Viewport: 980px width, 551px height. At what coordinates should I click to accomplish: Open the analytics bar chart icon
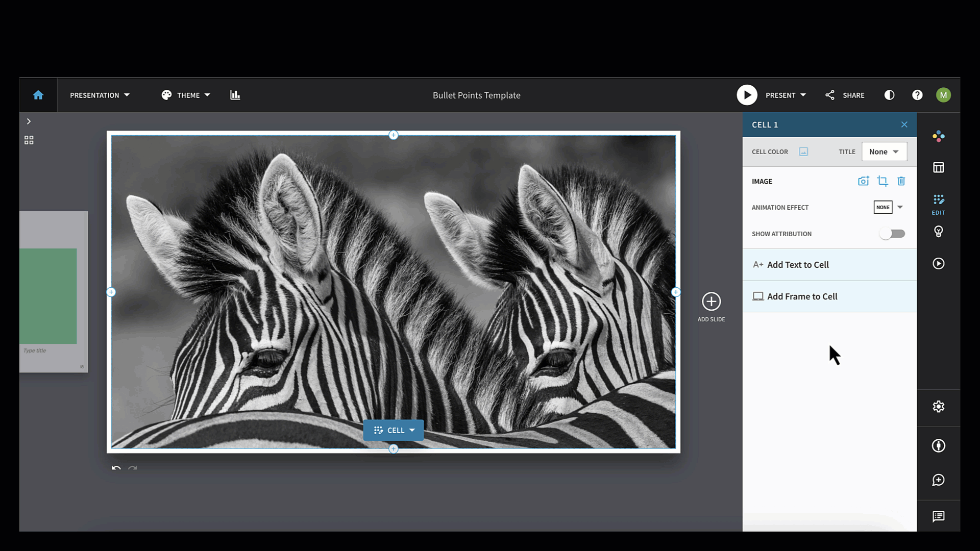coord(235,95)
